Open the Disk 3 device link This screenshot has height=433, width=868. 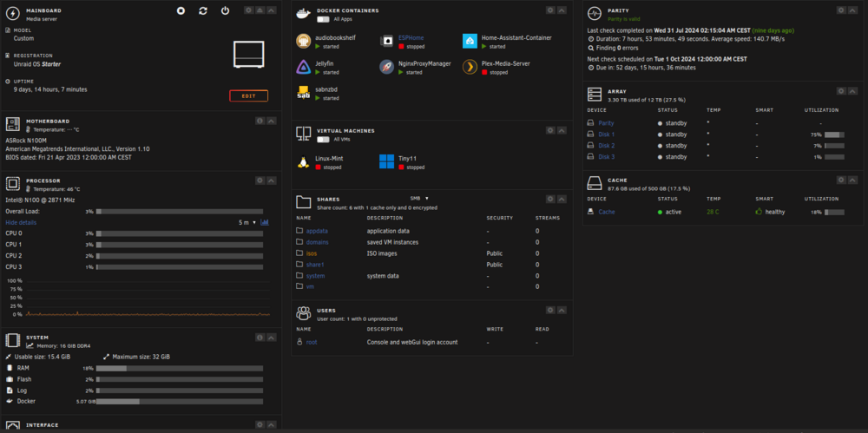(x=607, y=157)
